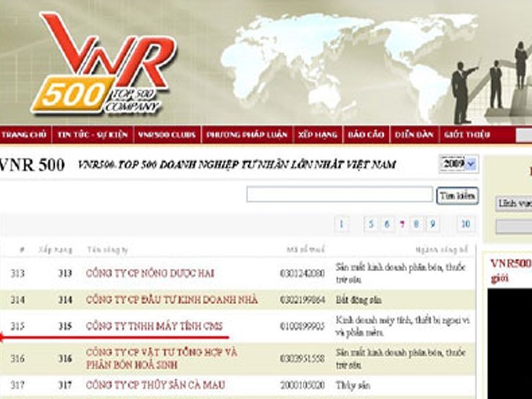The height and width of the screenshot is (399, 532).
Task: Open PHƯƠNG PHÁP LUẬN menu item
Action: (247, 135)
